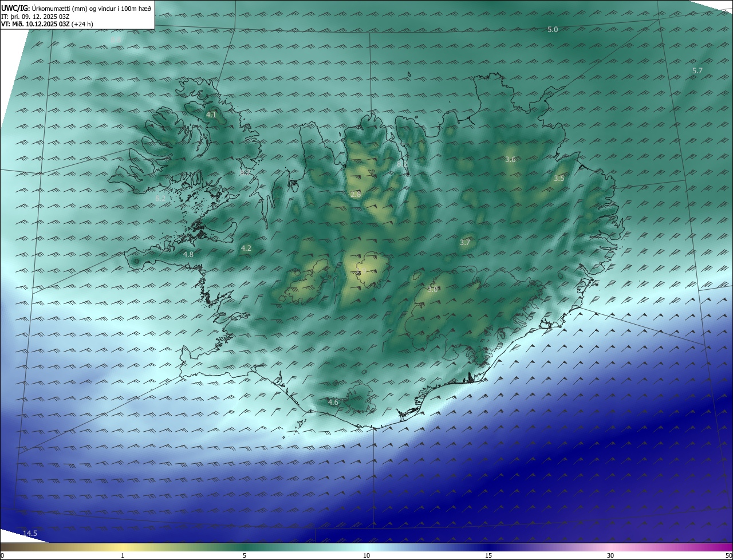Click the 4.8 value label on the western peninsula
The height and width of the screenshot is (560, 733).
tap(188, 254)
